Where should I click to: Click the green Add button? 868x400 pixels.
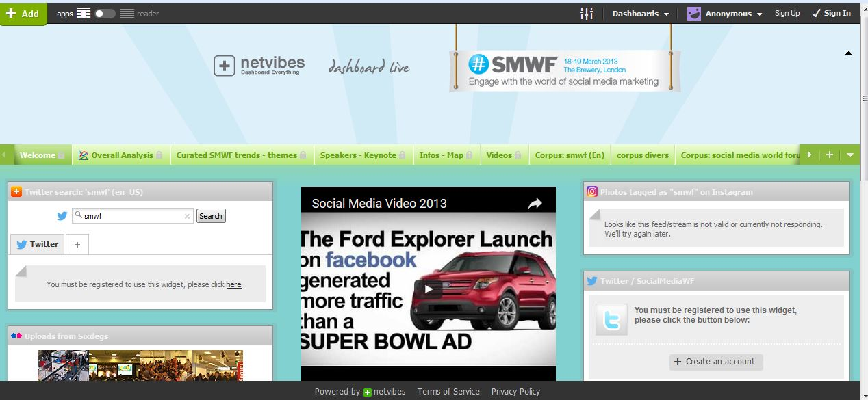[x=23, y=14]
